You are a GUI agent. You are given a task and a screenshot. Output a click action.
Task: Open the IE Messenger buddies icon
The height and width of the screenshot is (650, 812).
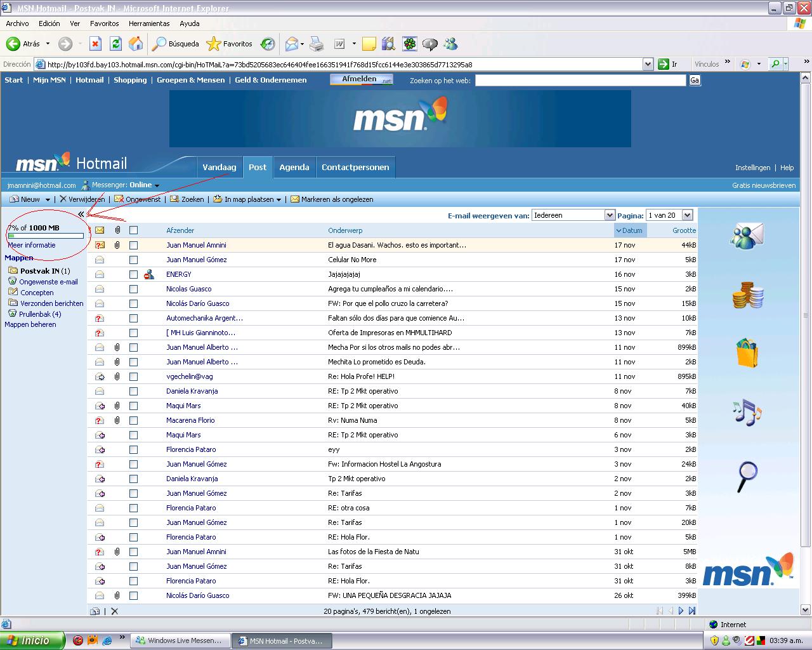click(x=451, y=44)
